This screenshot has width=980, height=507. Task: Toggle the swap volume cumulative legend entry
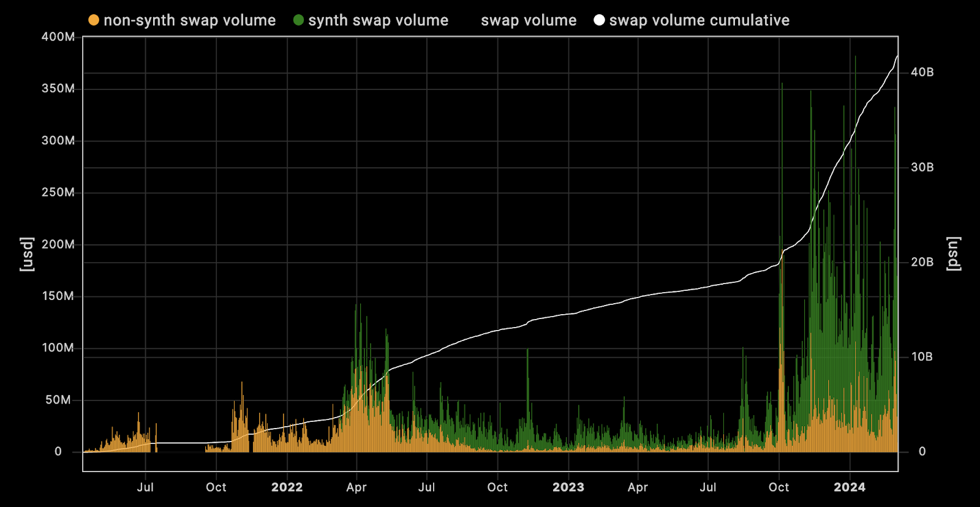pos(692,20)
